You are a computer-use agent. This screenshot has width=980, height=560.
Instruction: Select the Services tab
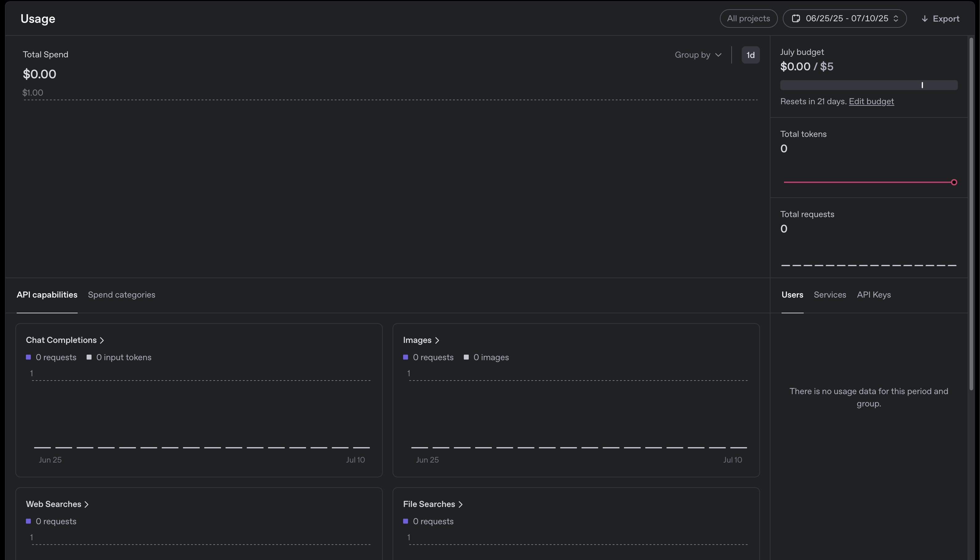point(830,294)
